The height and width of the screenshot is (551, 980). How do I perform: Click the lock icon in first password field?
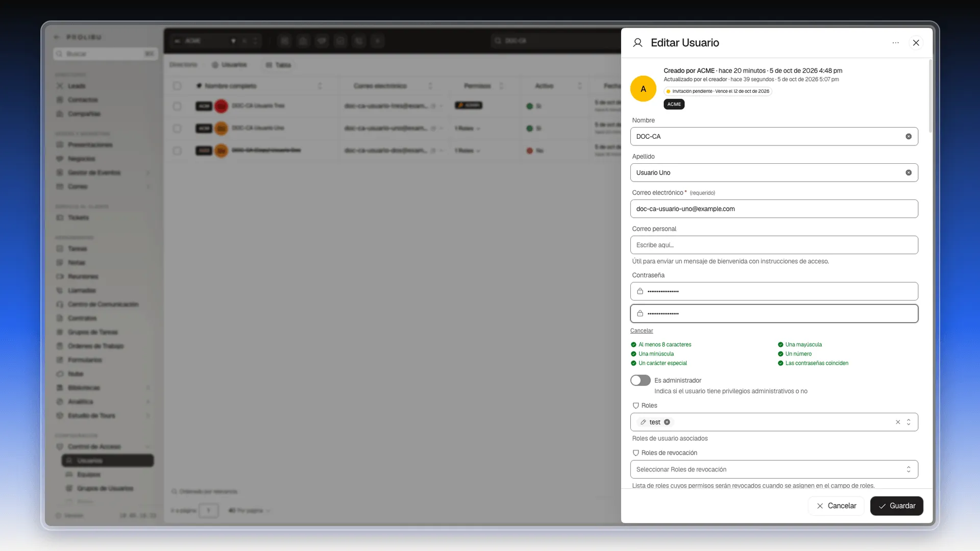pos(640,291)
